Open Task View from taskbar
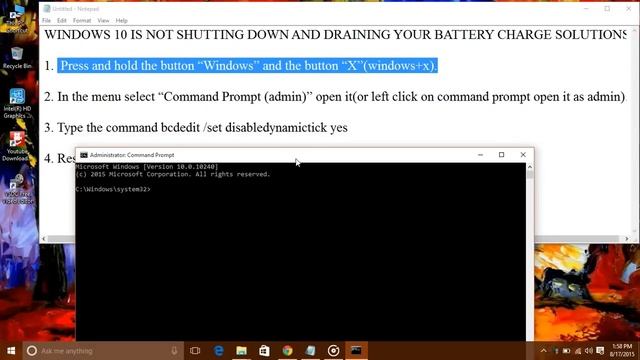The height and width of the screenshot is (360, 640). (x=195, y=351)
